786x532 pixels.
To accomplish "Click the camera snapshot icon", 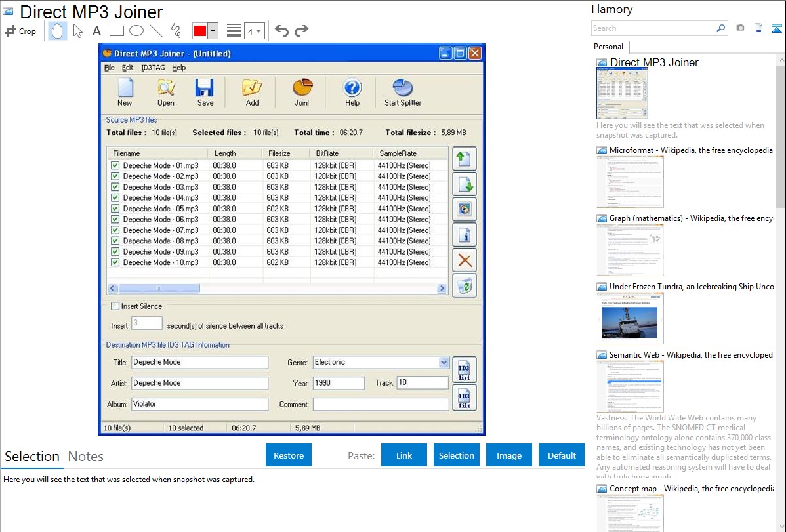I will [740, 28].
